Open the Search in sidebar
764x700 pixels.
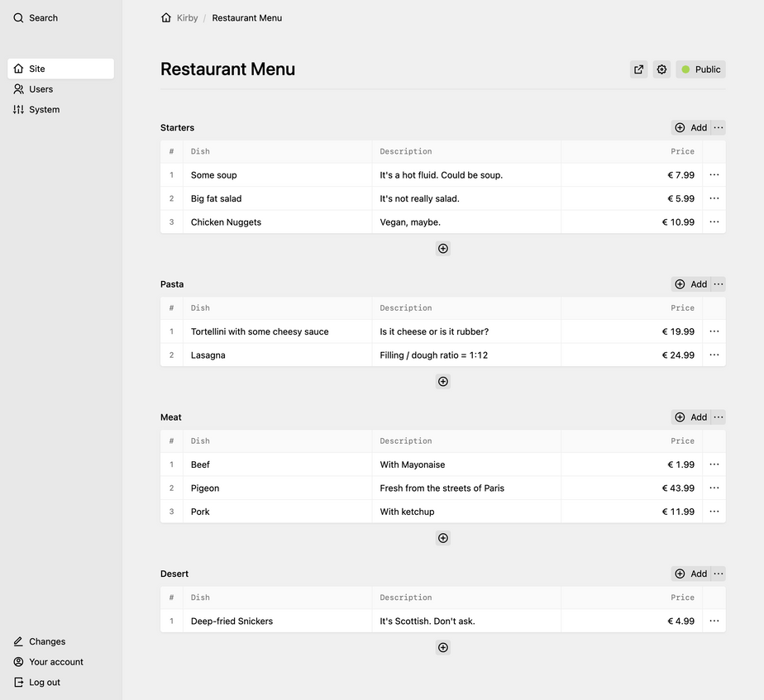(36, 17)
